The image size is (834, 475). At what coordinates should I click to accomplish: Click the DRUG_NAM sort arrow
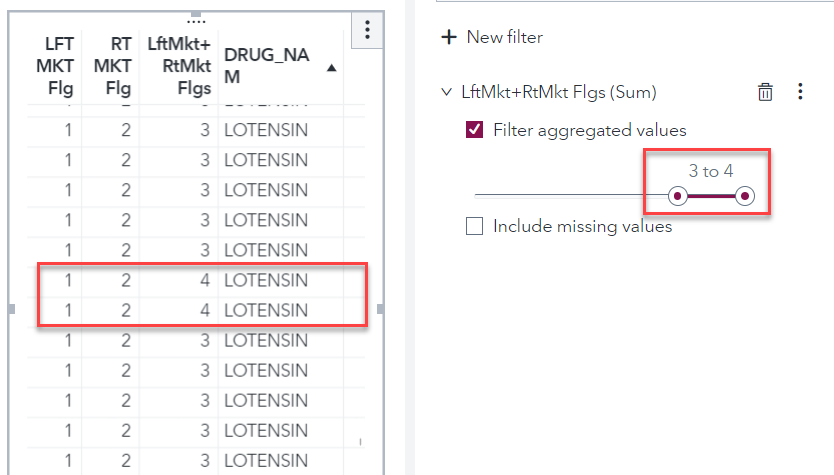331,68
